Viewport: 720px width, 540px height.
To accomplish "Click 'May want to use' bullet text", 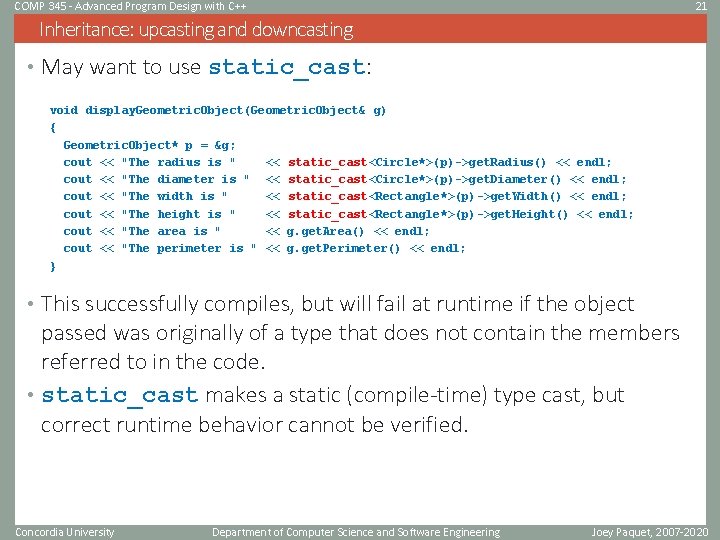I will pyautogui.click(x=121, y=68).
